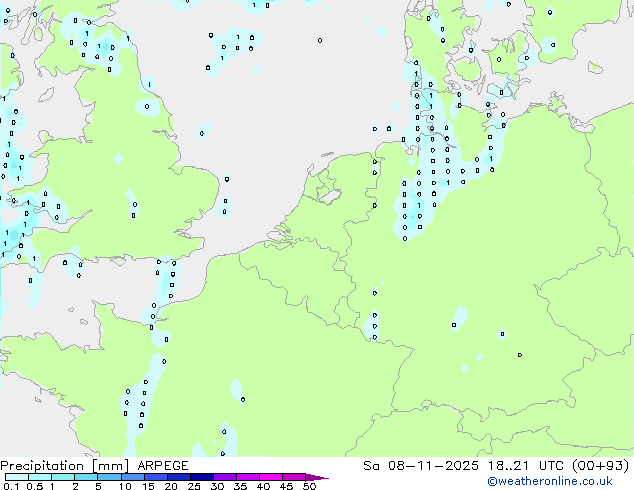Click the date text 'Sa 08-11-2025'
This screenshot has width=634, height=490.
421,466
